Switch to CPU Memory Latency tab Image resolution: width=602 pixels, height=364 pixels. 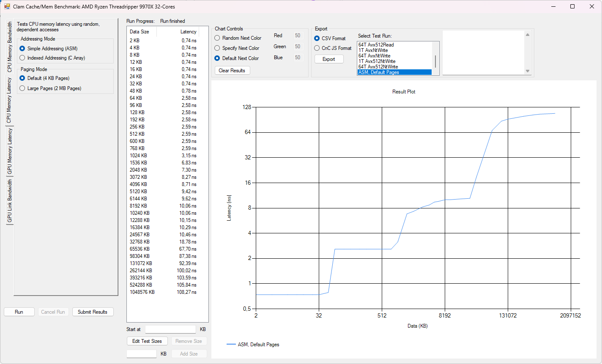point(9,100)
